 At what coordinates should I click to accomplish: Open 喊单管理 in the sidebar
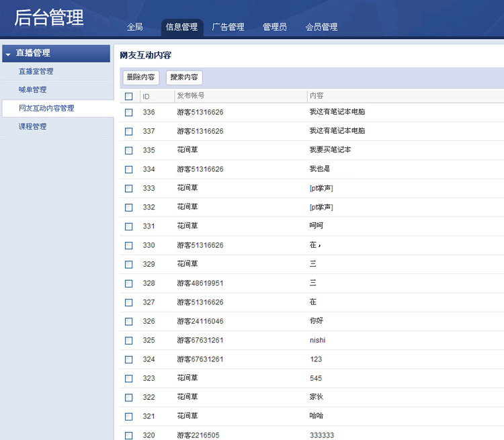(x=33, y=89)
